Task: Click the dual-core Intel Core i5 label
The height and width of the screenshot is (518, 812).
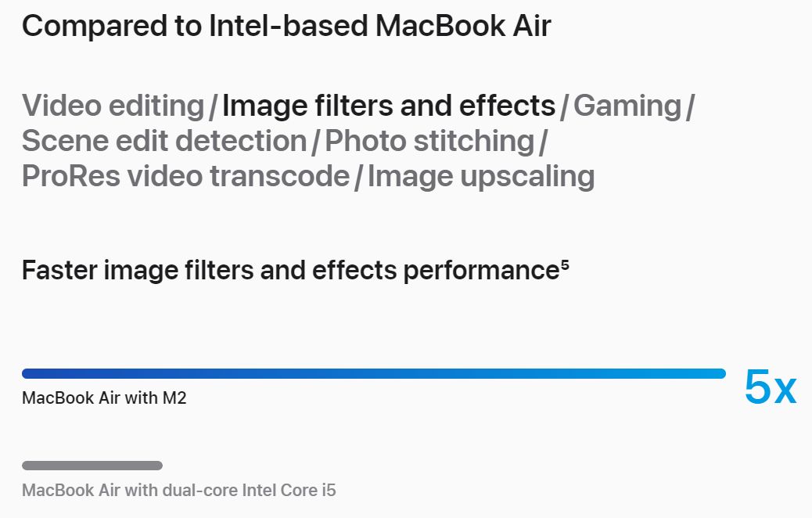Action: click(x=178, y=490)
